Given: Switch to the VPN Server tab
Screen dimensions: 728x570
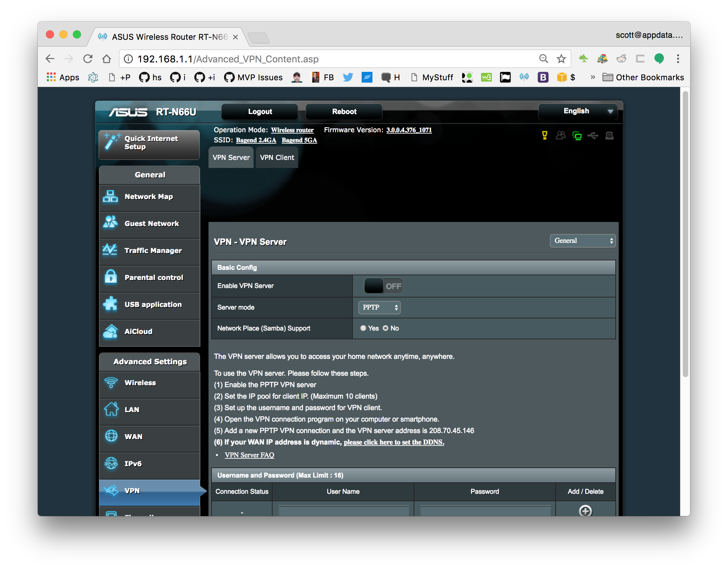Looking at the screenshot, I should click(231, 157).
